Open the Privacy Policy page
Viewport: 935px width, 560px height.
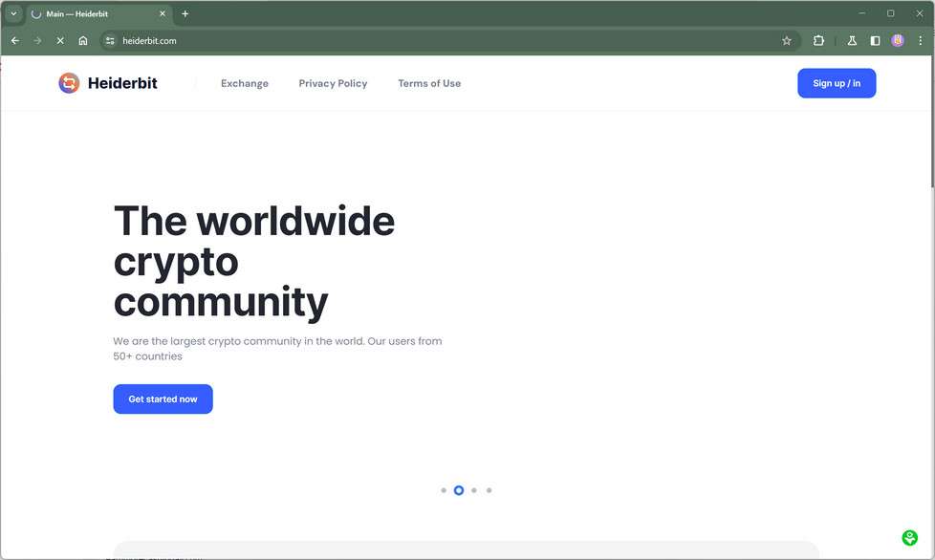pyautogui.click(x=333, y=83)
